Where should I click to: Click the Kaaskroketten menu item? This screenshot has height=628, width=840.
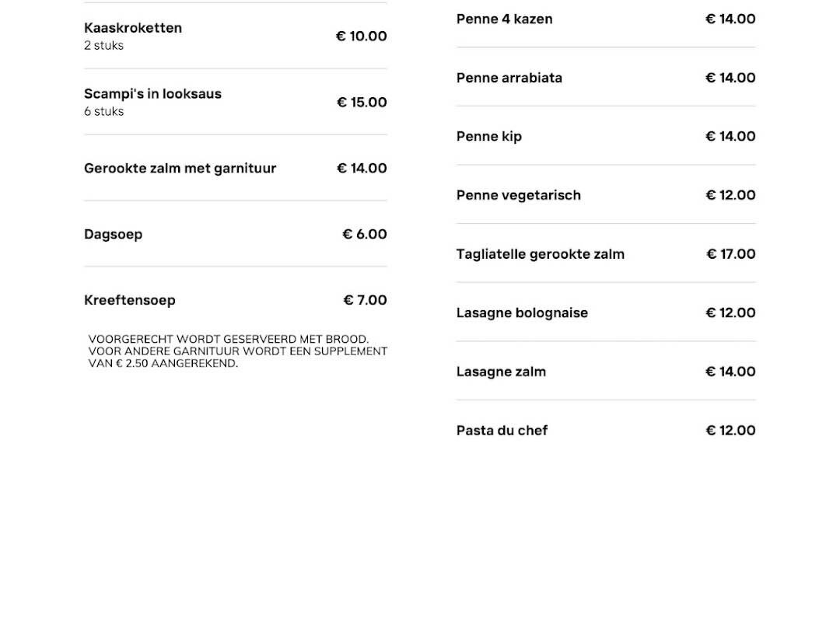pyautogui.click(x=133, y=28)
